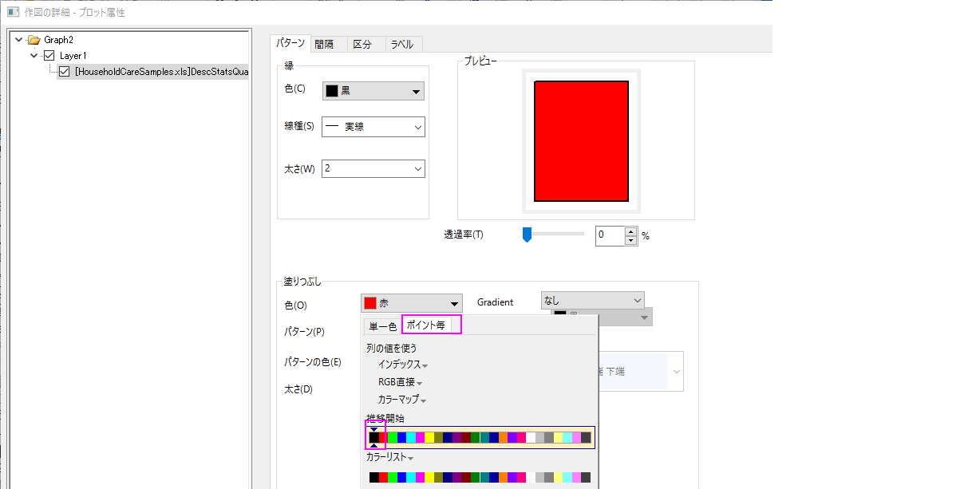Pick black swatch in カラーリスト row
Viewport: 980px width, 489px height.
point(374,477)
